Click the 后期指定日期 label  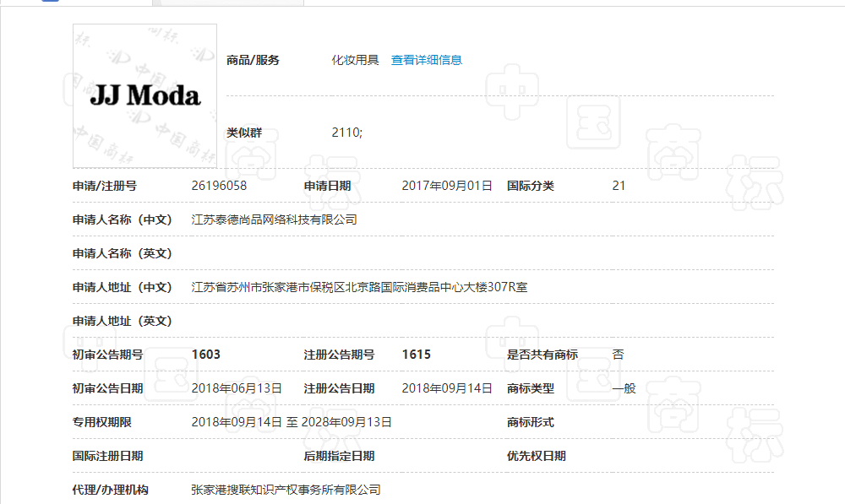[339, 456]
